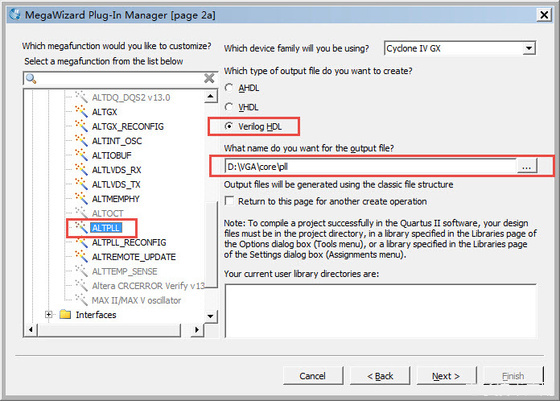This screenshot has width=560, height=401.
Task: Open the device family dropdown
Action: (x=529, y=48)
